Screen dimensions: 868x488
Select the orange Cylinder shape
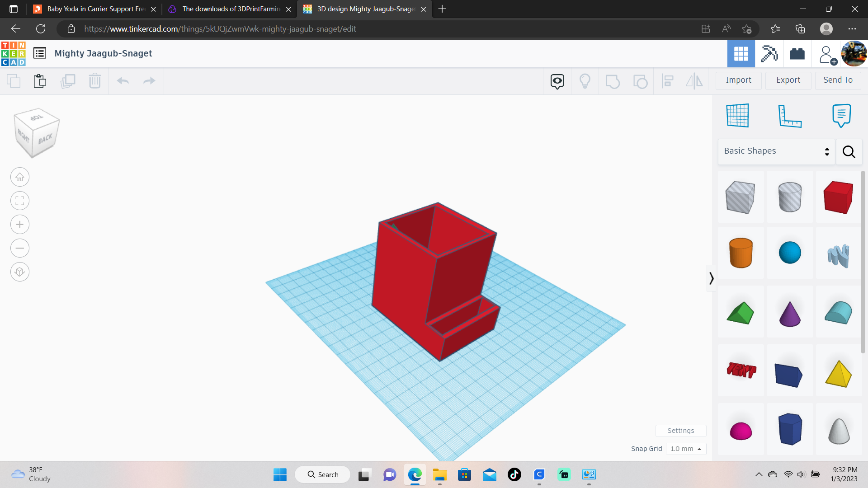tap(741, 253)
